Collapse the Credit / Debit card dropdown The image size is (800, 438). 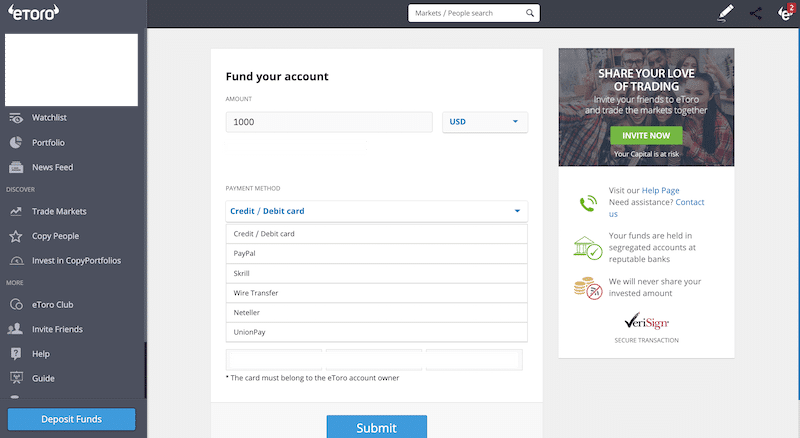[377, 211]
